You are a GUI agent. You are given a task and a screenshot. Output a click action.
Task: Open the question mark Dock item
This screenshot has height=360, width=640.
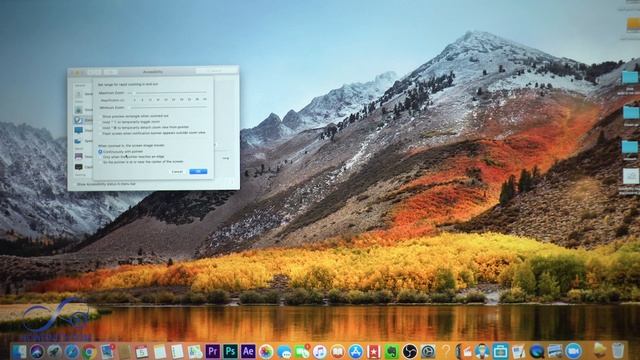click(446, 351)
